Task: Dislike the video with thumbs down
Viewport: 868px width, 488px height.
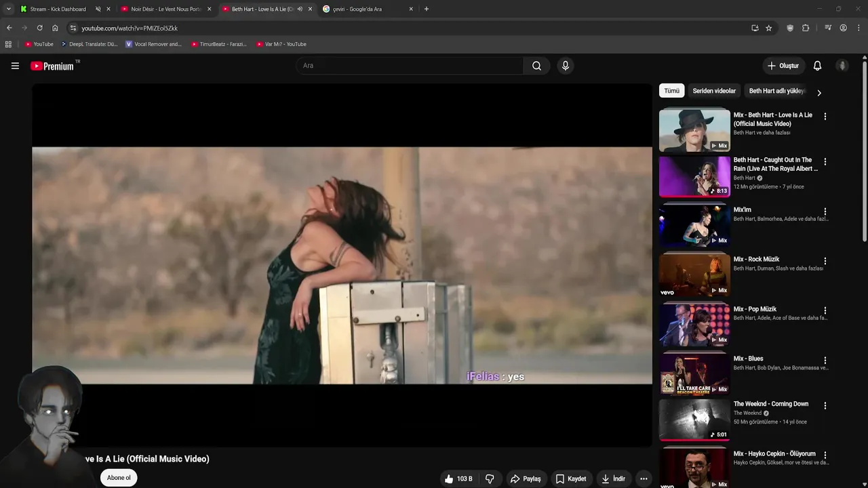Action: coord(490,479)
